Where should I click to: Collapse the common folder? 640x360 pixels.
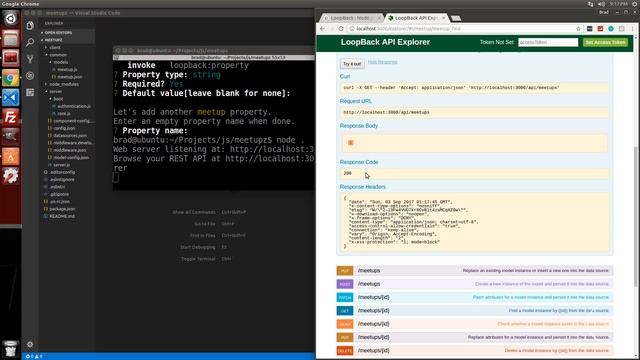click(x=58, y=55)
